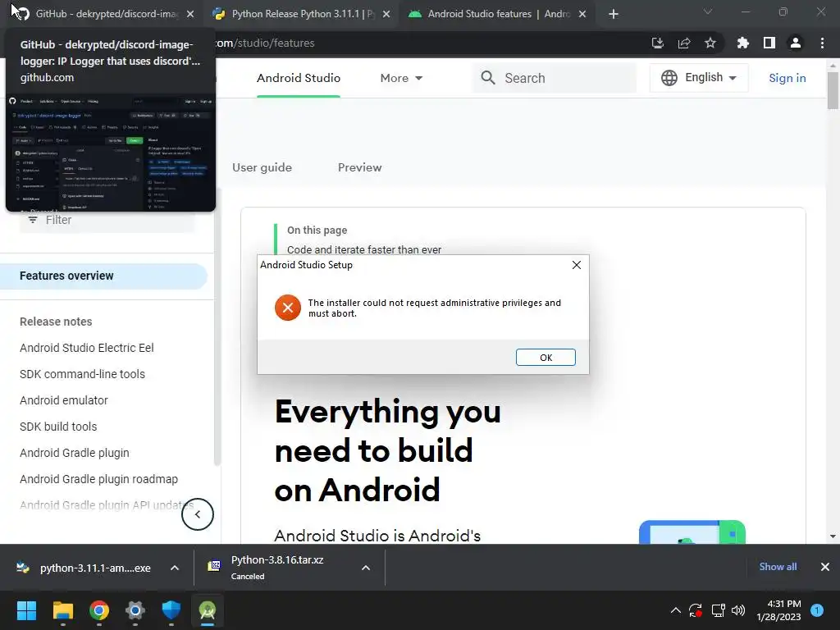The width and height of the screenshot is (840, 630).
Task: Click the share page icon
Action: click(683, 43)
